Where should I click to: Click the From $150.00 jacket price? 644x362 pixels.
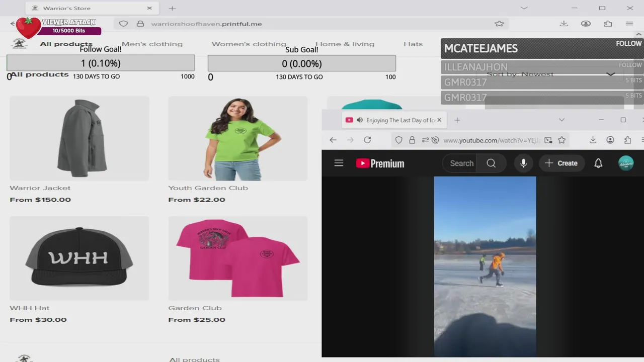(x=40, y=200)
